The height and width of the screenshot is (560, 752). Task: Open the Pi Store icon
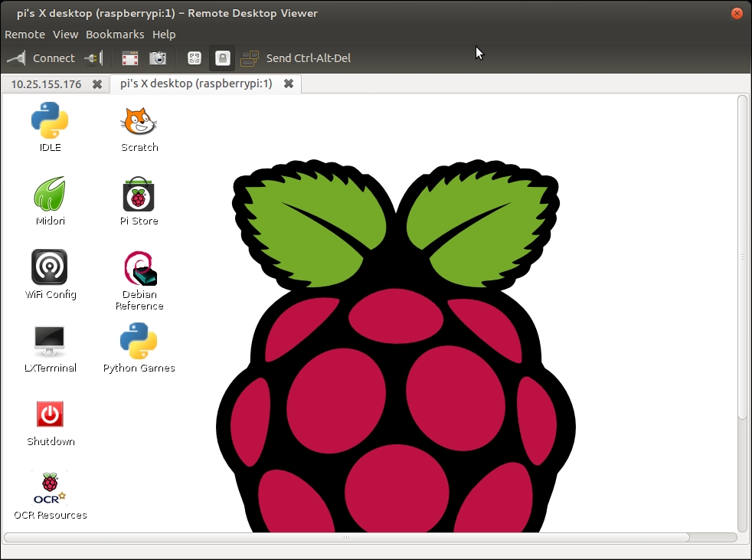(x=139, y=194)
